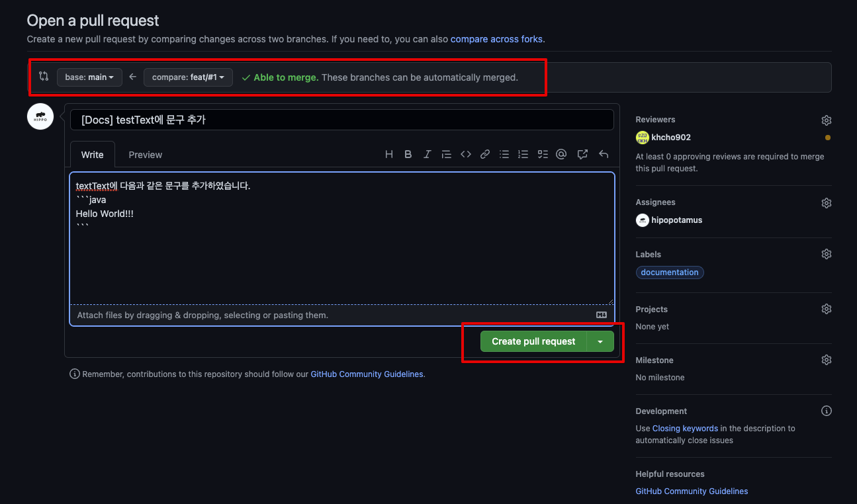This screenshot has width=857, height=504.
Task: Click the khcho902 reviewer name
Action: (671, 138)
